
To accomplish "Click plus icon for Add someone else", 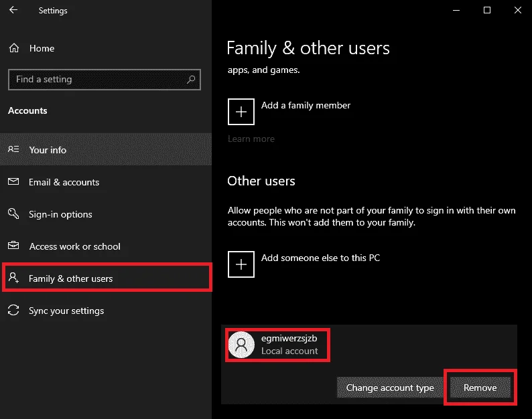I will pos(241,264).
